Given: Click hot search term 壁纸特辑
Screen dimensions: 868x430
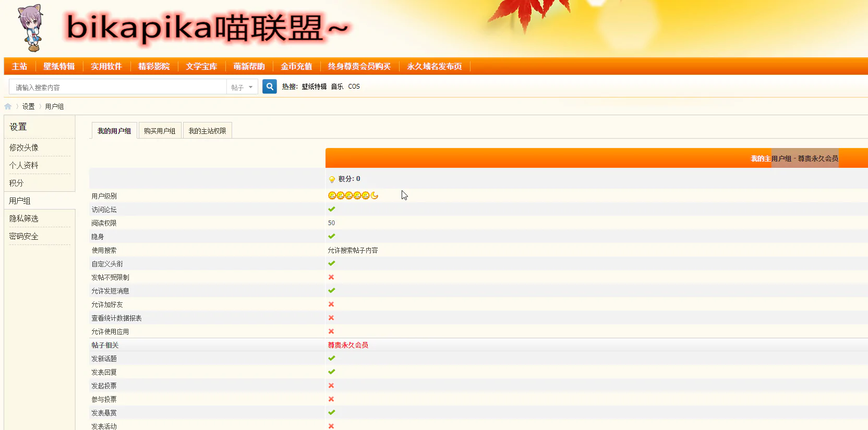Looking at the screenshot, I should [314, 87].
